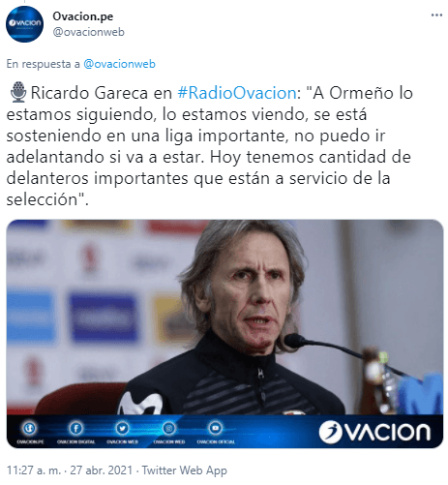The height and width of the screenshot is (485, 448).
Task: Click the Facebook icon in the image banner
Action: point(75,428)
